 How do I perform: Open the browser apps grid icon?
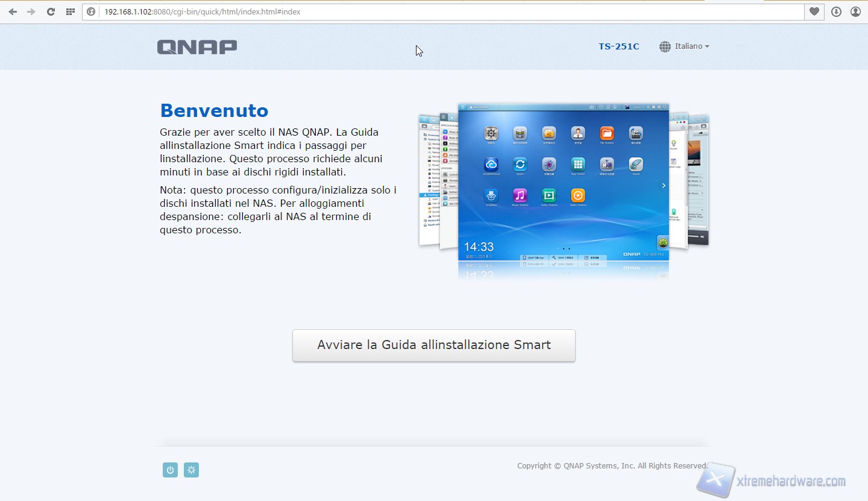(x=71, y=11)
